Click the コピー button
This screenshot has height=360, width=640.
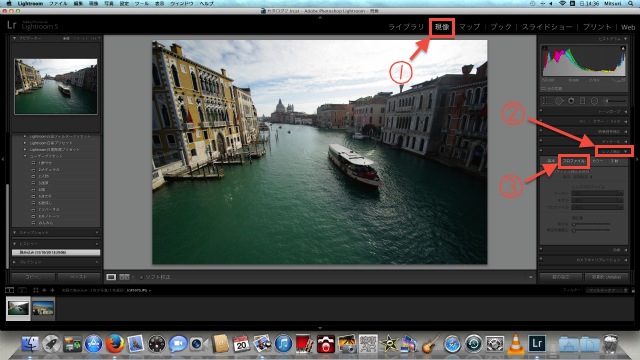[x=33, y=277]
